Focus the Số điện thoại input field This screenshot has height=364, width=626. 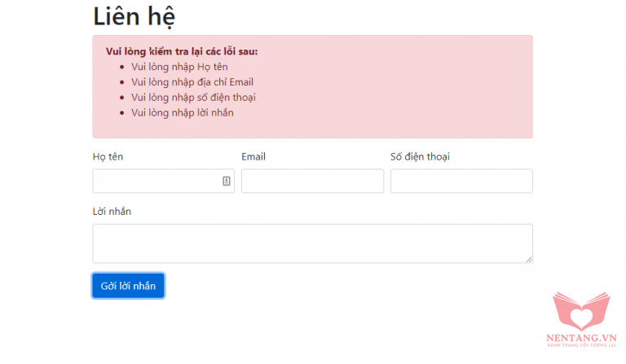461,181
